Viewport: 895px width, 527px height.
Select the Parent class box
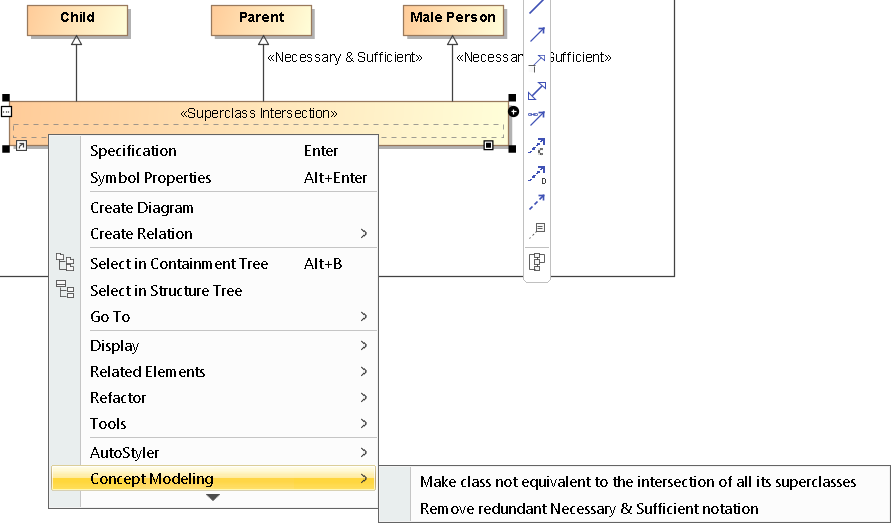pos(262,19)
